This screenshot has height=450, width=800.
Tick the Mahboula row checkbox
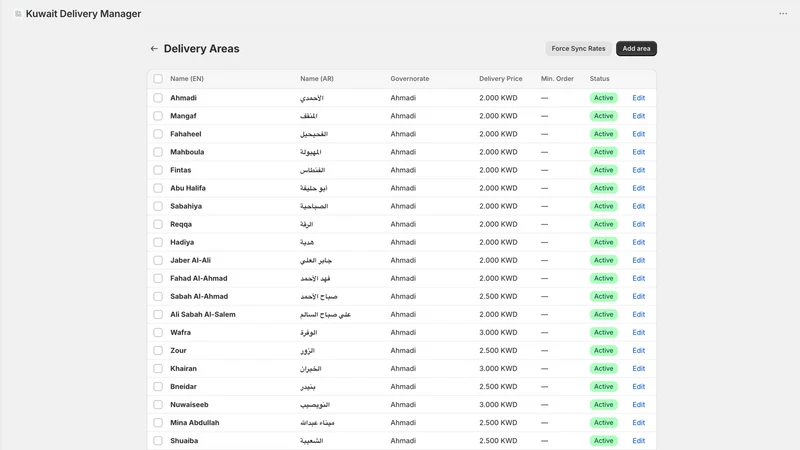(x=158, y=152)
